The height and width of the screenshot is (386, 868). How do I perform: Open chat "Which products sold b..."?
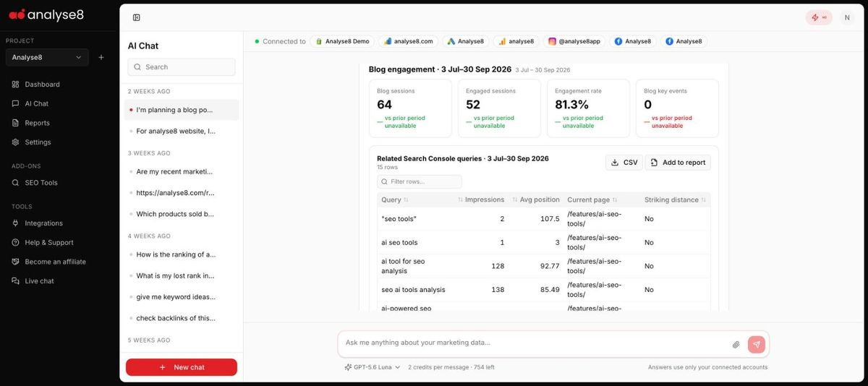[182, 214]
